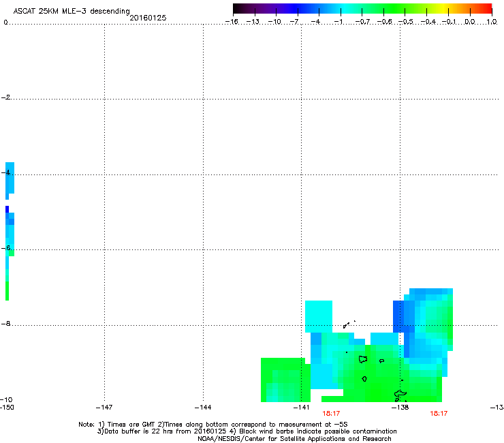Select the "-0.6" colorbar tick label

coord(384,22)
